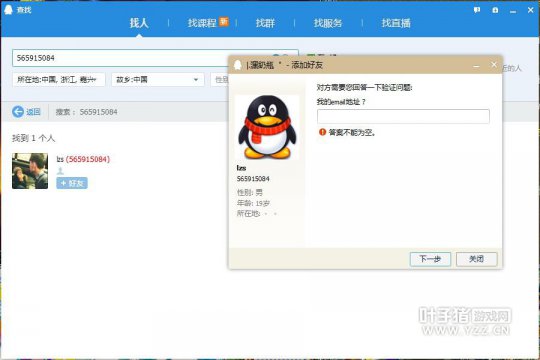Click the QQ penguin logo in Find window title

tap(8, 10)
